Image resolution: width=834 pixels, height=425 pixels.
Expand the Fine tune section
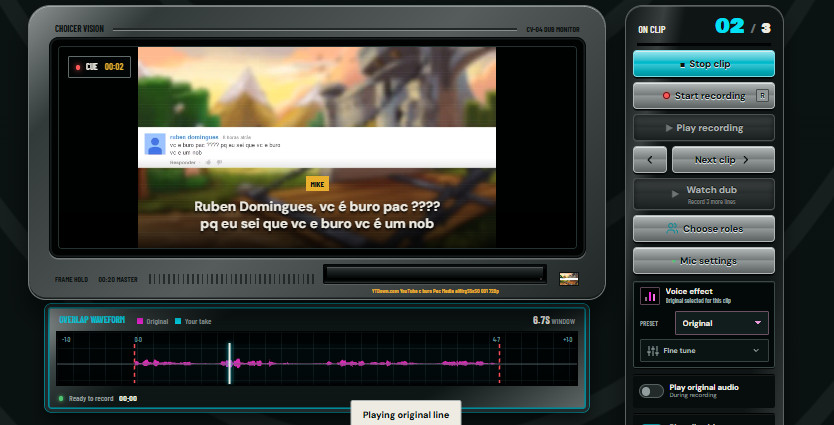point(704,351)
